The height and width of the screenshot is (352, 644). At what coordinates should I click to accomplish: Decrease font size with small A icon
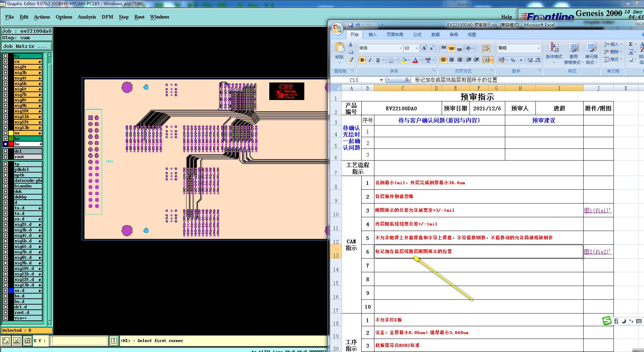point(432,48)
